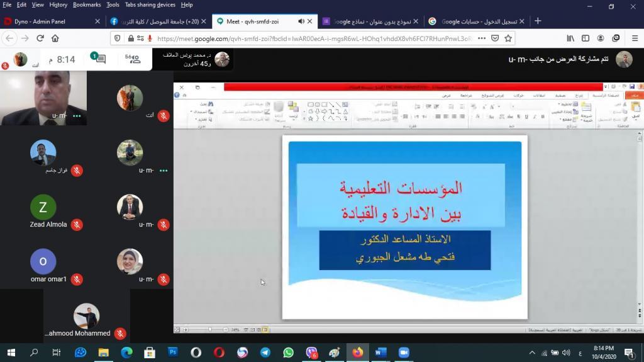Click the PowerPoint zoom slider in the presentation
This screenshot has height=362, width=644.
click(209, 329)
